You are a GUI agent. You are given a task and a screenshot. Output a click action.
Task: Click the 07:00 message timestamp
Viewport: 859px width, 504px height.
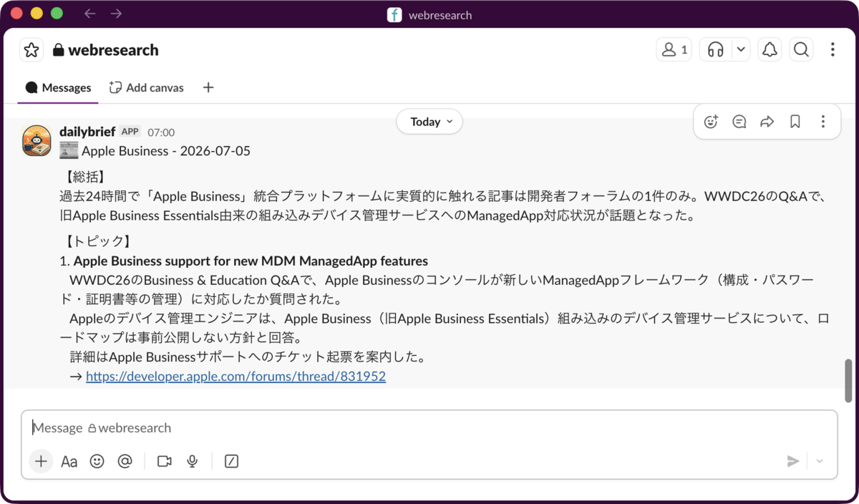coord(161,132)
